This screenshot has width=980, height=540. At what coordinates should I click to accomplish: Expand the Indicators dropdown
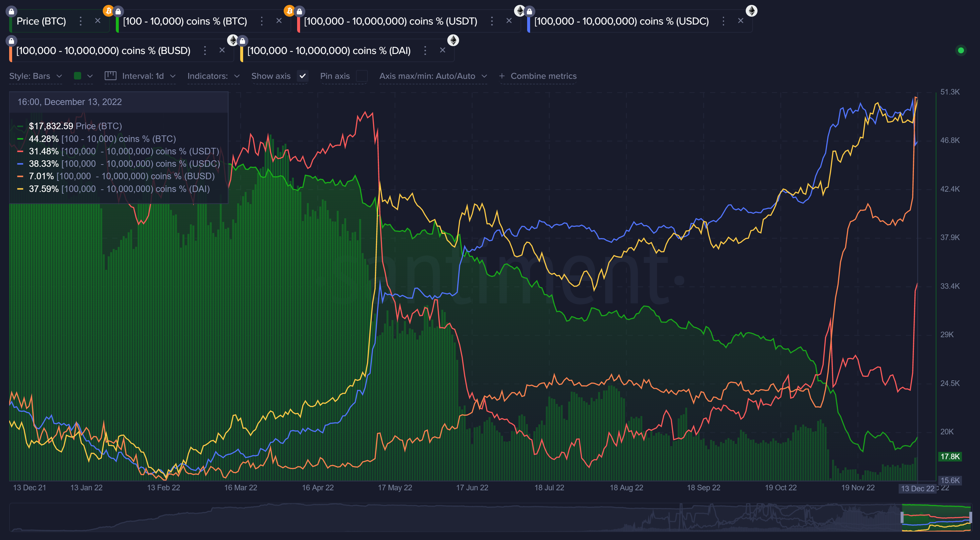tap(213, 76)
